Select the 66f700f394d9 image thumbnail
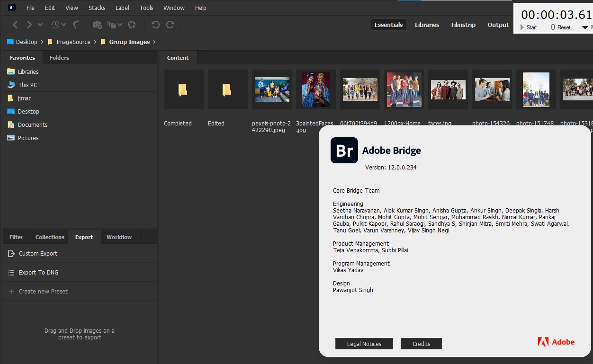Image resolution: width=593 pixels, height=364 pixels. point(360,90)
